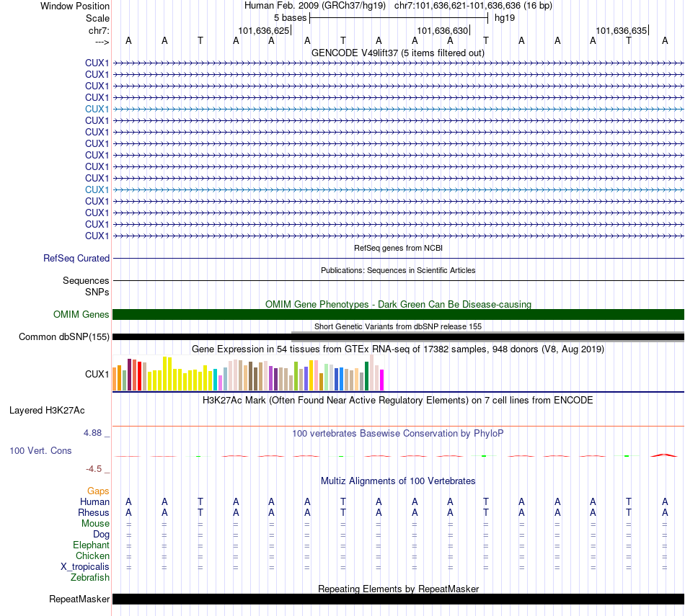Click the magenta bar ending the GTEx chart
Image resolution: width=685 pixels, height=616 pixels.
[x=382, y=380]
